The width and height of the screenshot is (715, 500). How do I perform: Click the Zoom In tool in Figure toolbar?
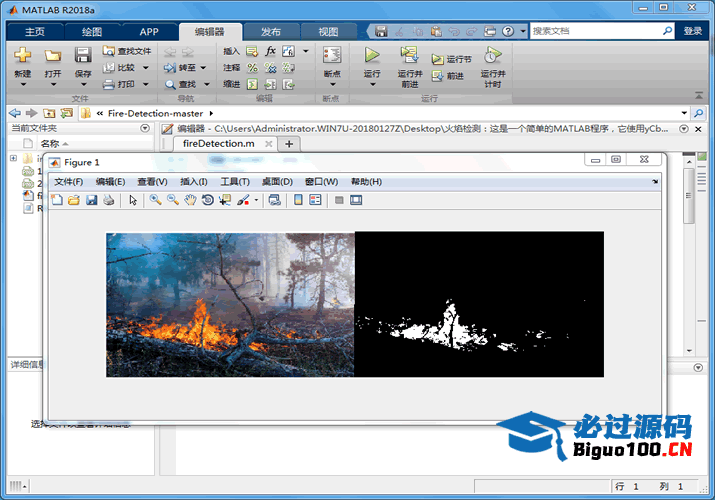tap(155, 200)
